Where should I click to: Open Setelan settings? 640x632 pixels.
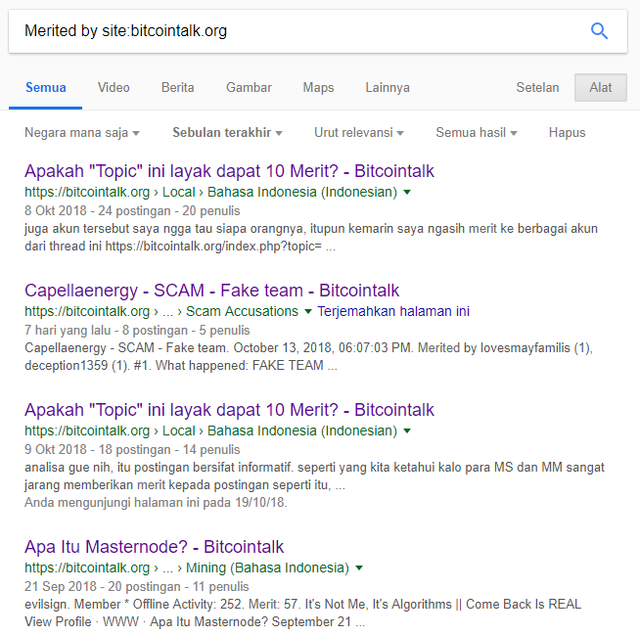pyautogui.click(x=538, y=87)
